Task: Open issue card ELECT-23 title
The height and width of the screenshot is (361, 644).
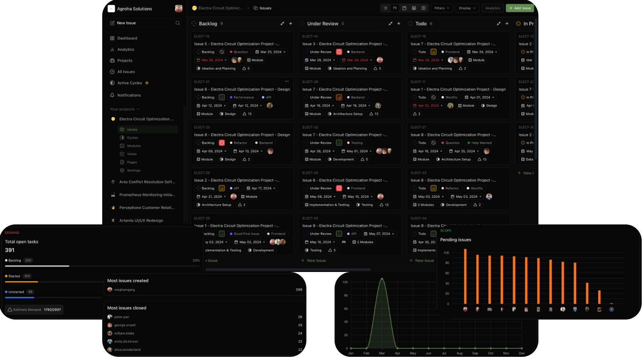Action: pyautogui.click(x=242, y=135)
